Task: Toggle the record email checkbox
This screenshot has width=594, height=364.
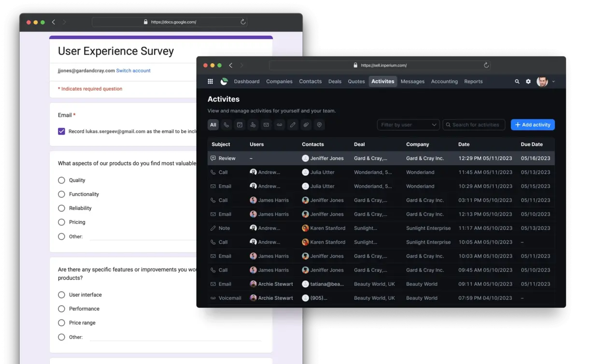Action: pyautogui.click(x=61, y=131)
